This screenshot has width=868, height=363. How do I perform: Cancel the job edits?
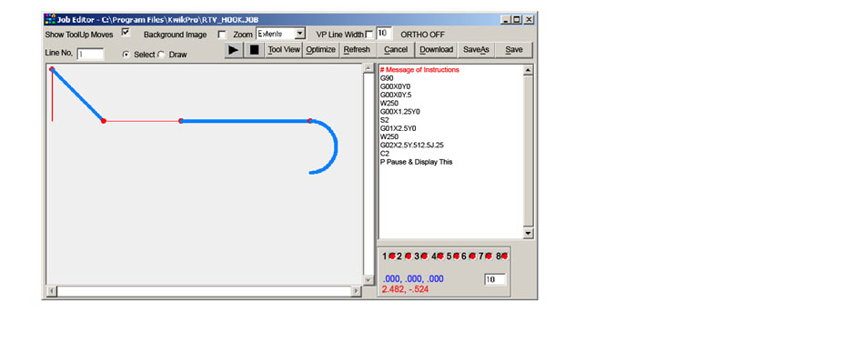396,50
